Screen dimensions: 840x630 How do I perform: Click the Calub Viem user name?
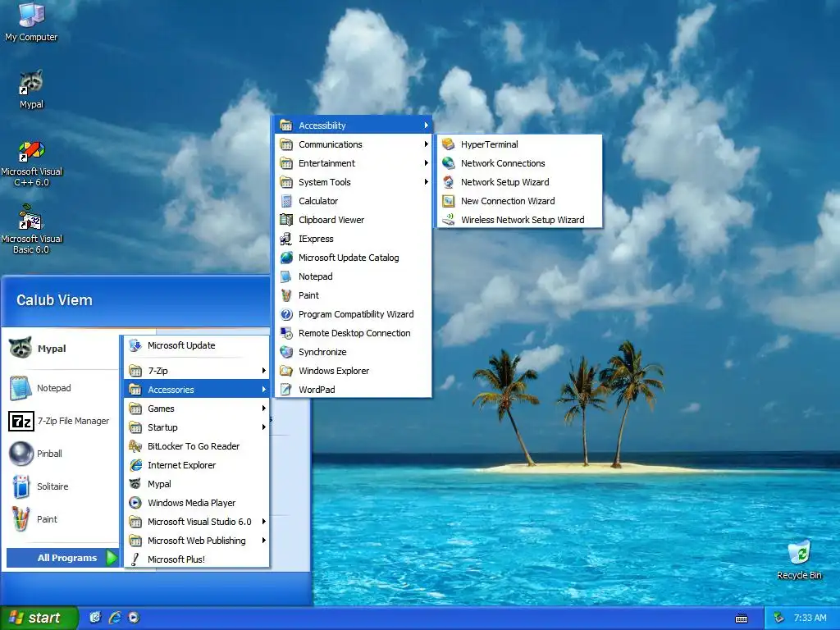[54, 300]
